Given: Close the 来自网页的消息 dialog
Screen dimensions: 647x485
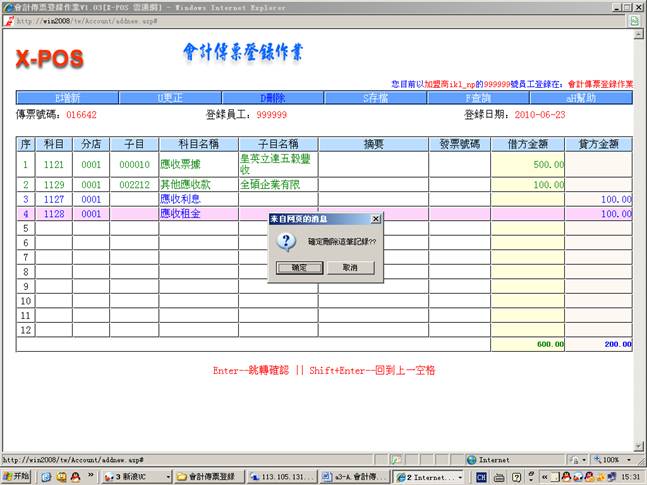Looking at the screenshot, I should pos(376,217).
